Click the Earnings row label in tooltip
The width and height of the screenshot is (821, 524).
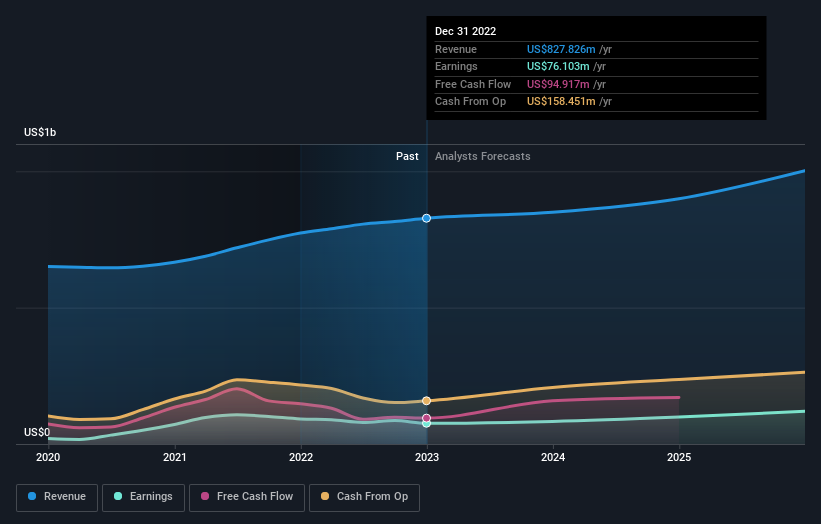[x=456, y=66]
